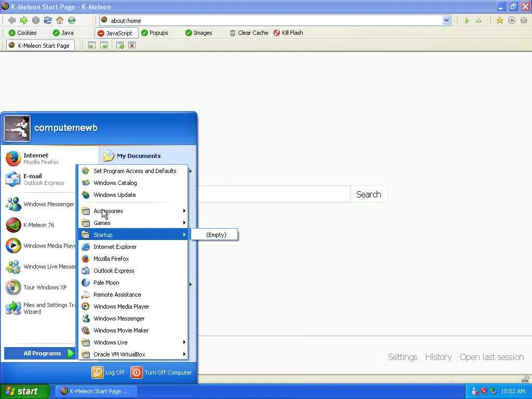Open the Files and Settings Transfer Wizard

(x=40, y=308)
